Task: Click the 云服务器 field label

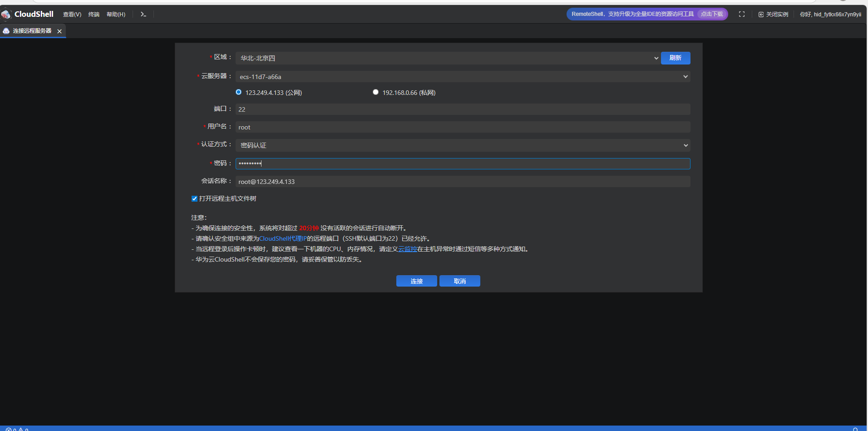Action: click(217, 76)
